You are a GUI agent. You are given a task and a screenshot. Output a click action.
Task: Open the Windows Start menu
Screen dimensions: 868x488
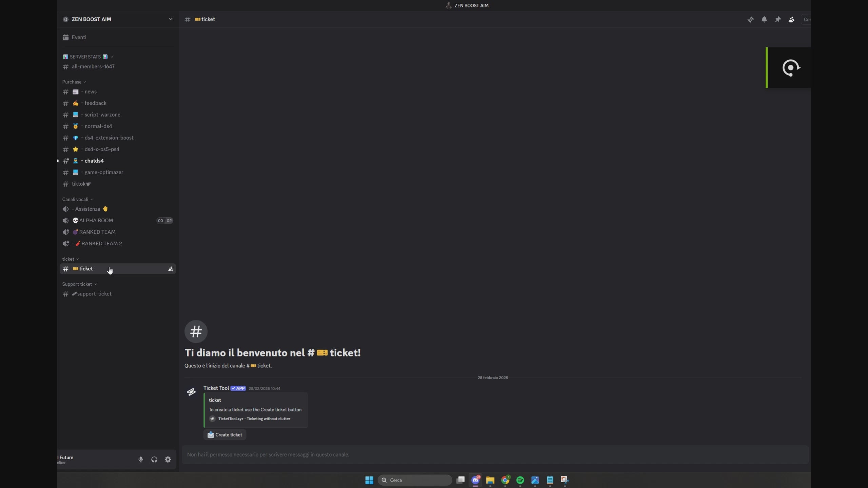click(369, 480)
